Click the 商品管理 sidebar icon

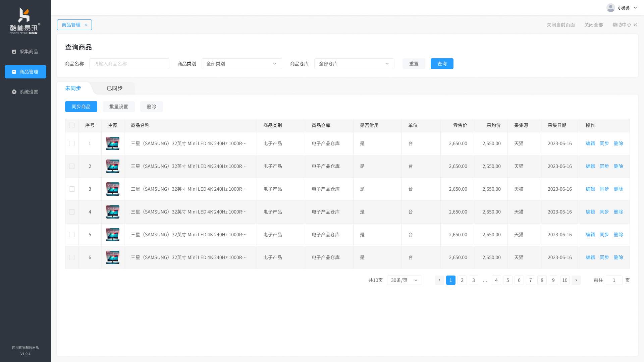tap(14, 72)
